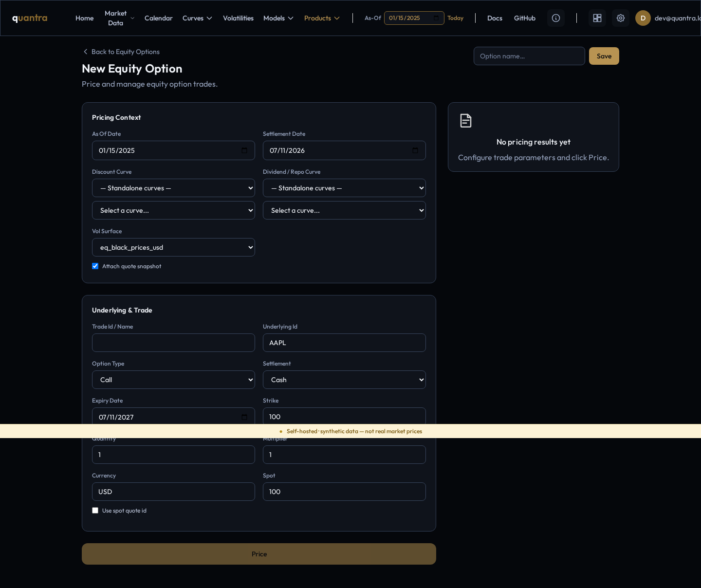Open the Volatilities page
Screen dimensions: 701x588
tap(238, 18)
